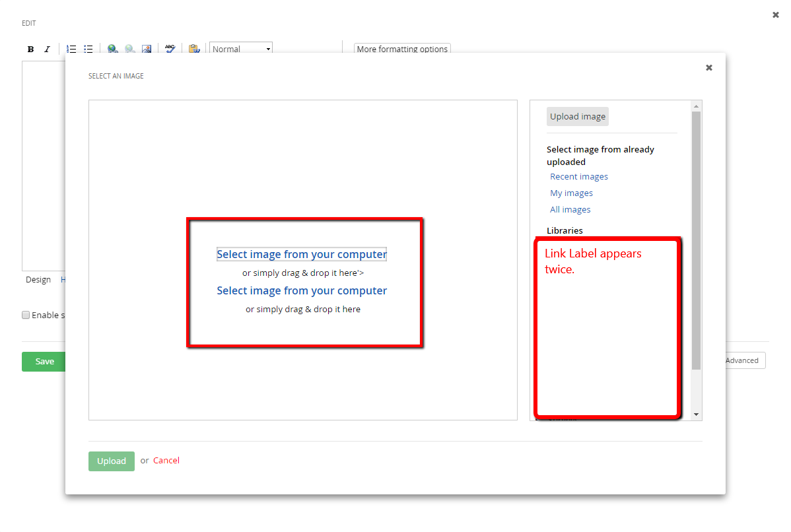
Task: Toggle bold formatting in the editor toolbar
Action: click(x=31, y=49)
